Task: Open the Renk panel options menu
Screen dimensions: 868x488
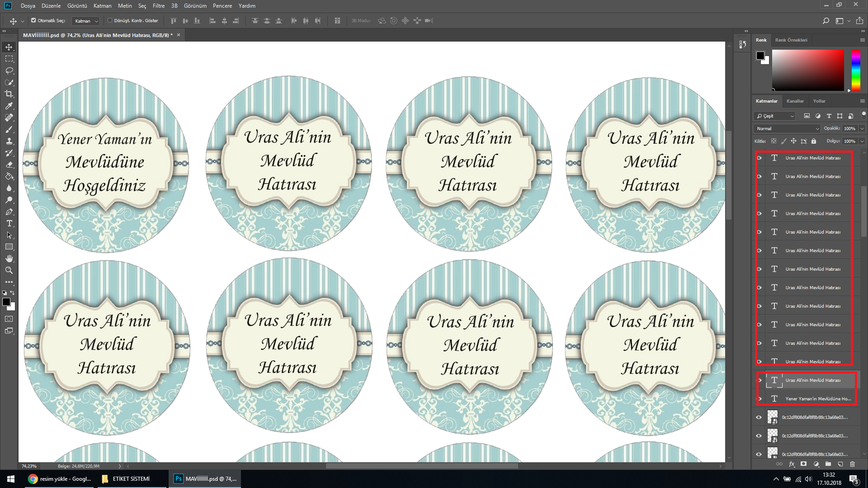Action: [862, 40]
